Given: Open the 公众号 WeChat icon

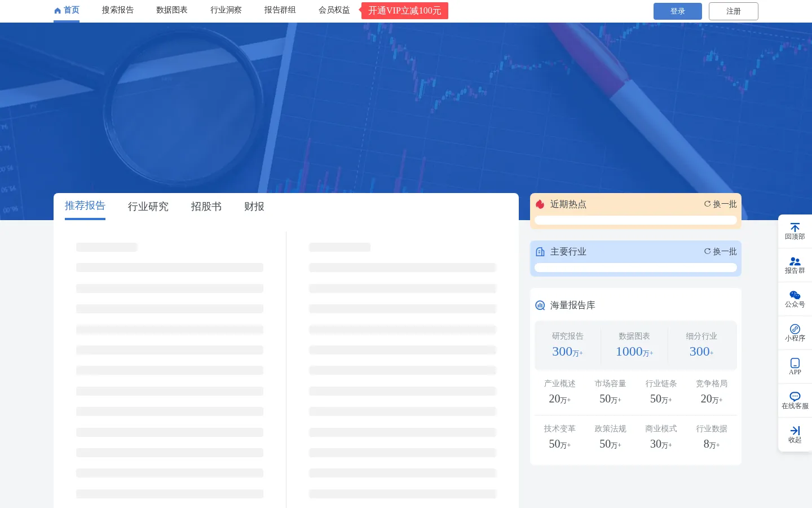Looking at the screenshot, I should pos(795,295).
